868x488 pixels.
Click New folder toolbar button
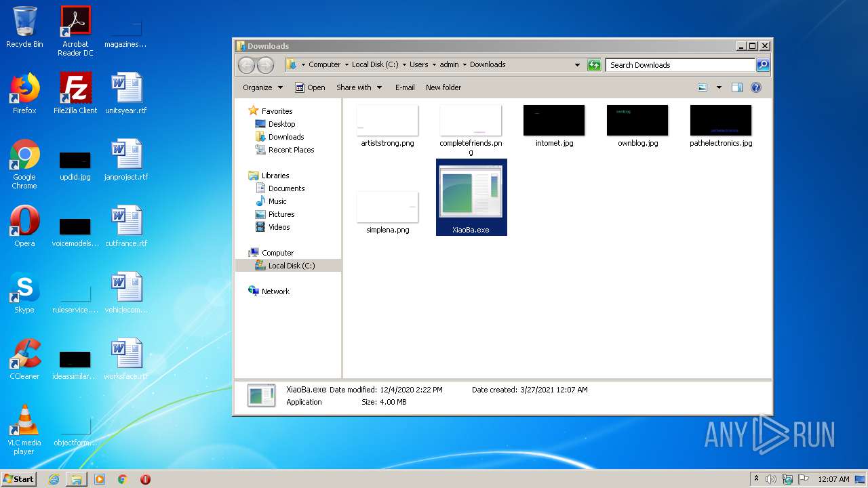(x=443, y=87)
